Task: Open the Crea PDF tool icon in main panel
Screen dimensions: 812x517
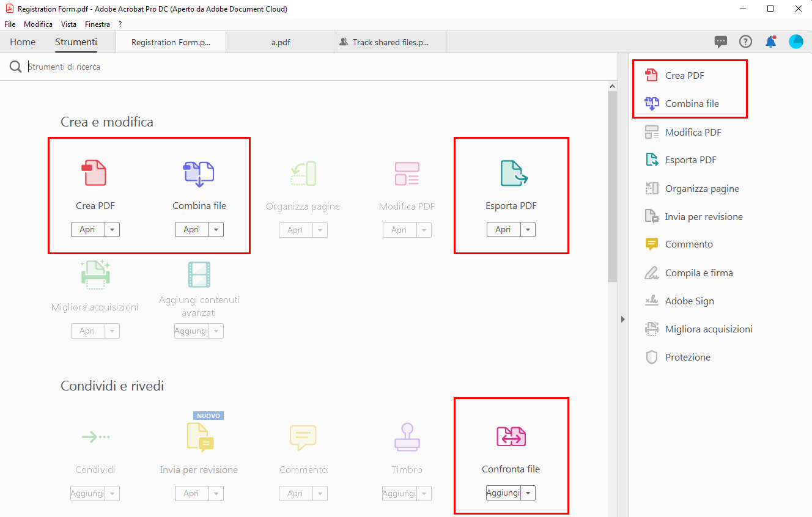Action: (x=94, y=173)
